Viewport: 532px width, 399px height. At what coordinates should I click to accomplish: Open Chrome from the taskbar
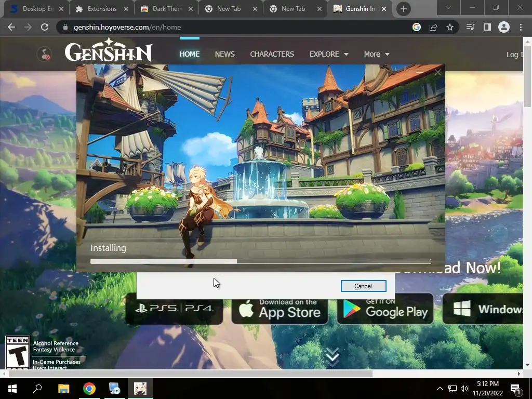point(89,389)
